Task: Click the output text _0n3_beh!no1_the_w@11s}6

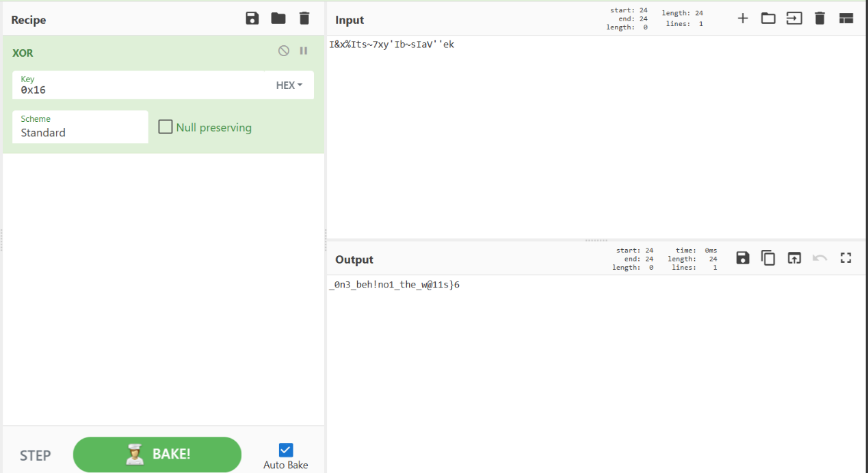Action: pyautogui.click(x=395, y=285)
